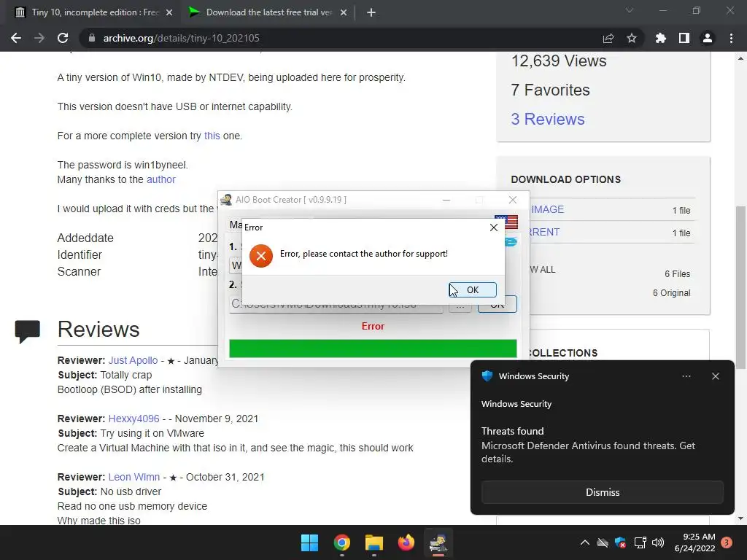Close the Error dialog with X
This screenshot has height=560, width=747.
click(x=494, y=227)
